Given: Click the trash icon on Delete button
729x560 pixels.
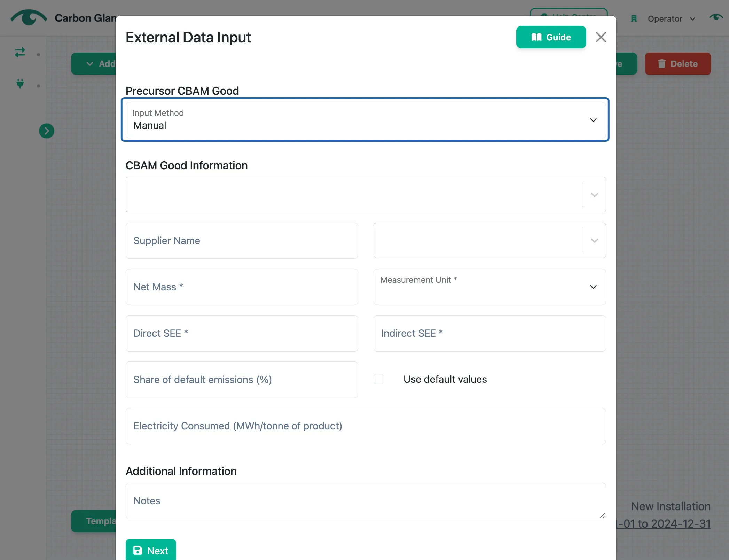Looking at the screenshot, I should pyautogui.click(x=661, y=64).
